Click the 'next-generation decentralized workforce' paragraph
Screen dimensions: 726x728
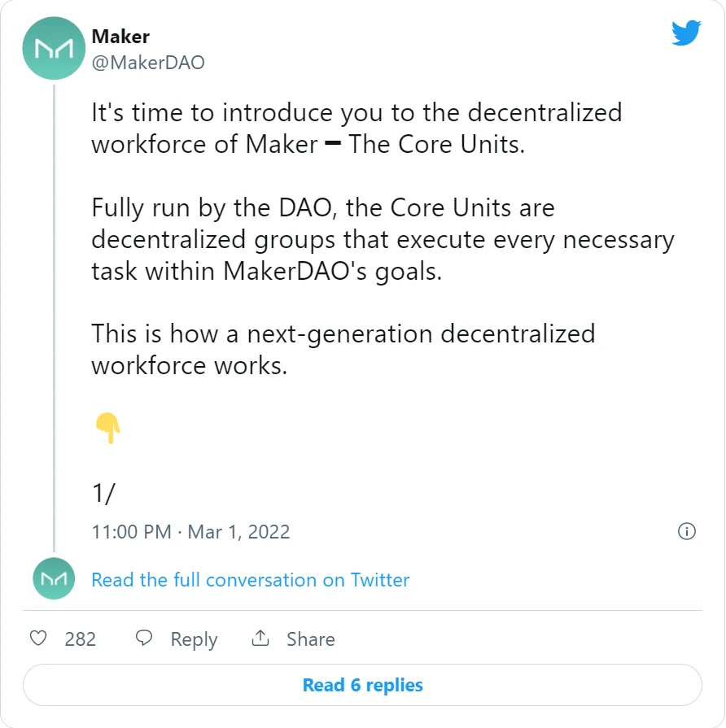click(343, 350)
